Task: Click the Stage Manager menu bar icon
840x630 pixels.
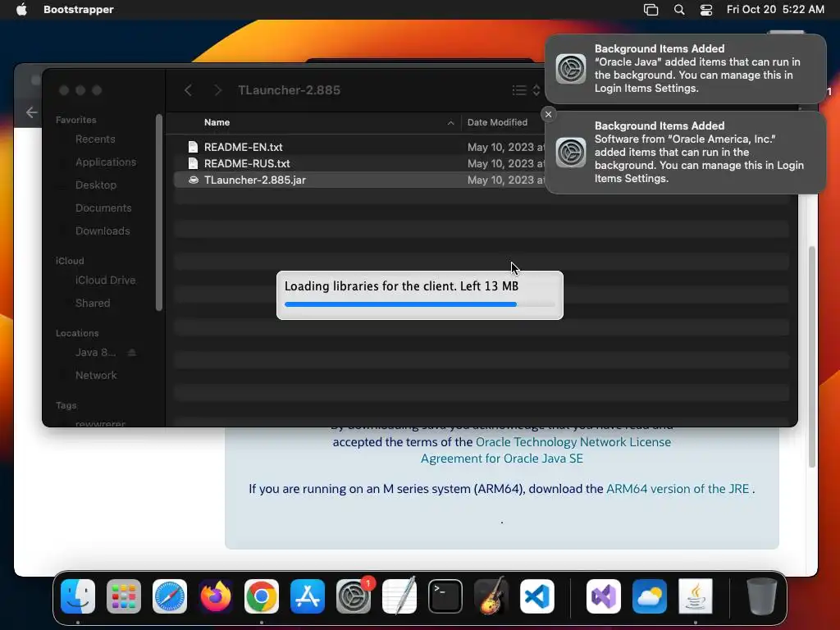Action: coord(651,9)
